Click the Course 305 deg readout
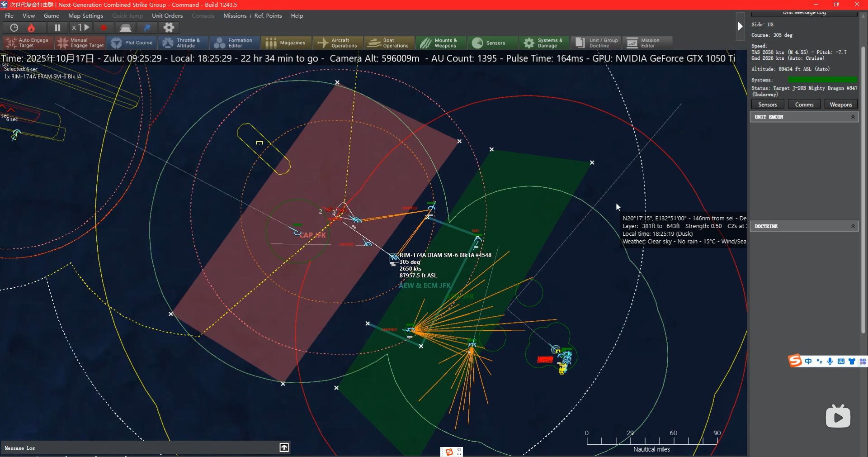 coord(772,35)
